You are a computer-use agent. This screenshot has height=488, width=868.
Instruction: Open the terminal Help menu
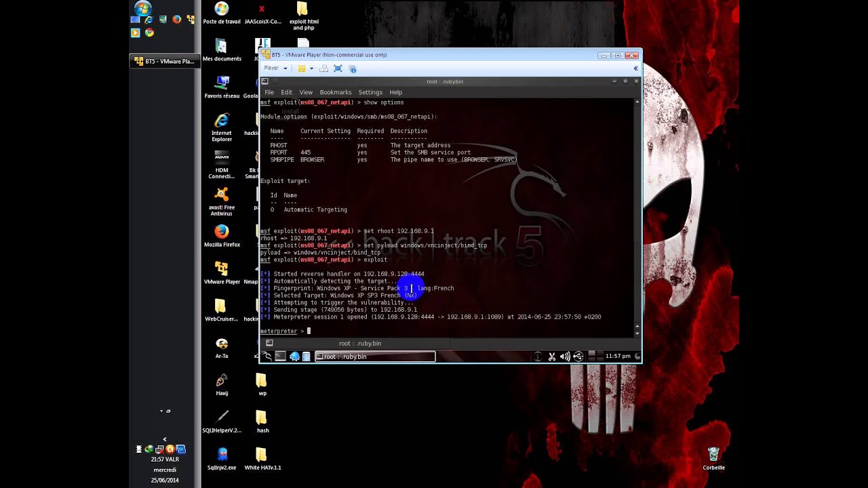[396, 92]
